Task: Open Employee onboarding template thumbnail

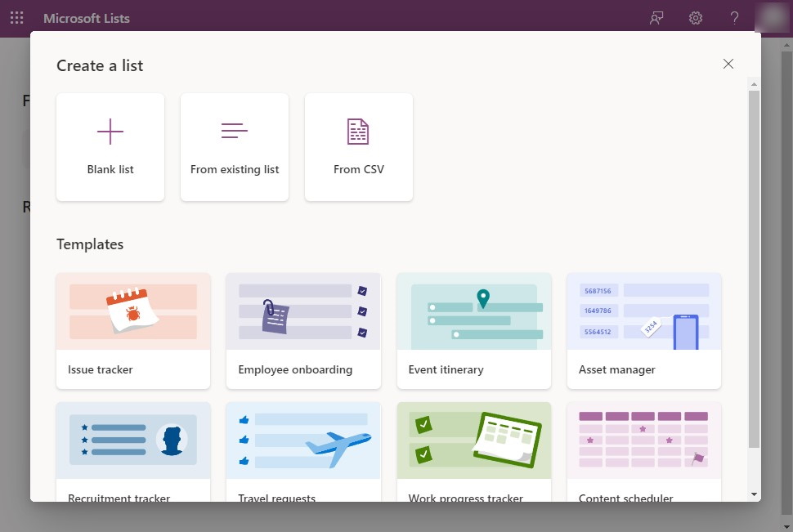Action: pos(303,311)
